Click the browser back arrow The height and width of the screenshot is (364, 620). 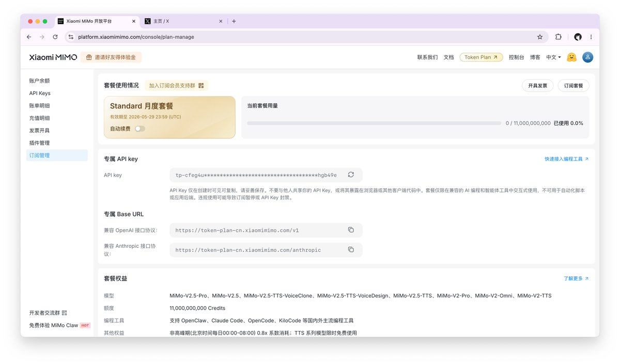(29, 37)
